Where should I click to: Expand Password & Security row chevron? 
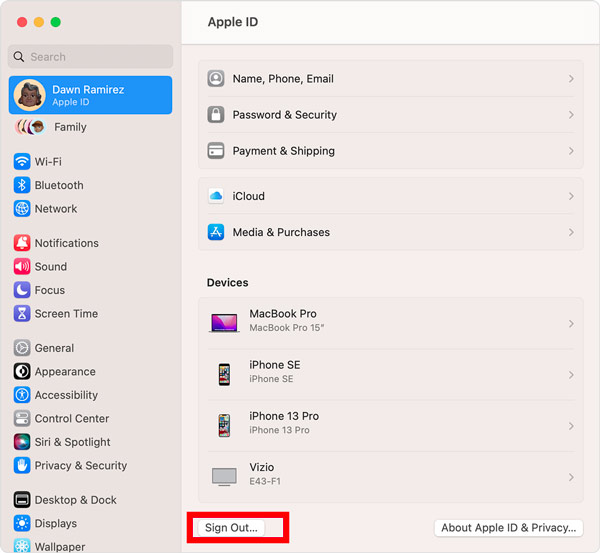coord(571,114)
